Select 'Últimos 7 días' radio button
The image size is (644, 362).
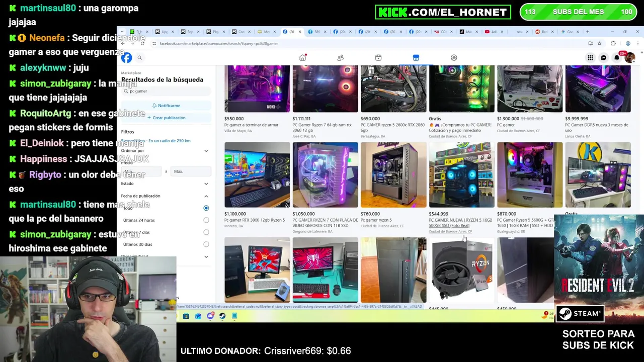tap(206, 232)
